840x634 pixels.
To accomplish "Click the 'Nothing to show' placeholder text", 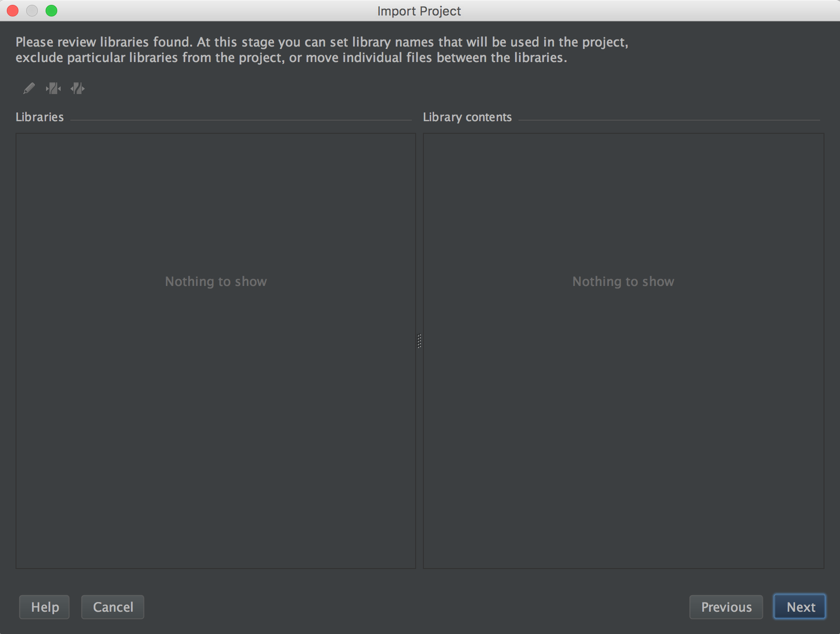I will (216, 281).
